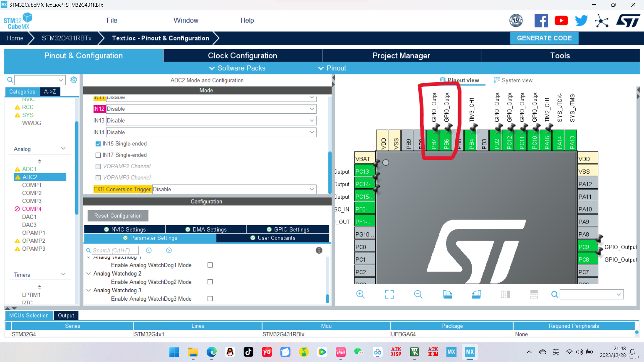Enable Analog WatchDog2 Mode checkbox
Viewport: 644px width, 362px height.
click(210, 282)
